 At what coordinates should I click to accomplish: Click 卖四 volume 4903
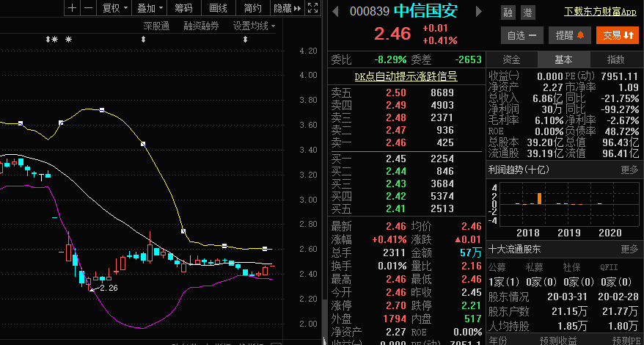tap(442, 105)
